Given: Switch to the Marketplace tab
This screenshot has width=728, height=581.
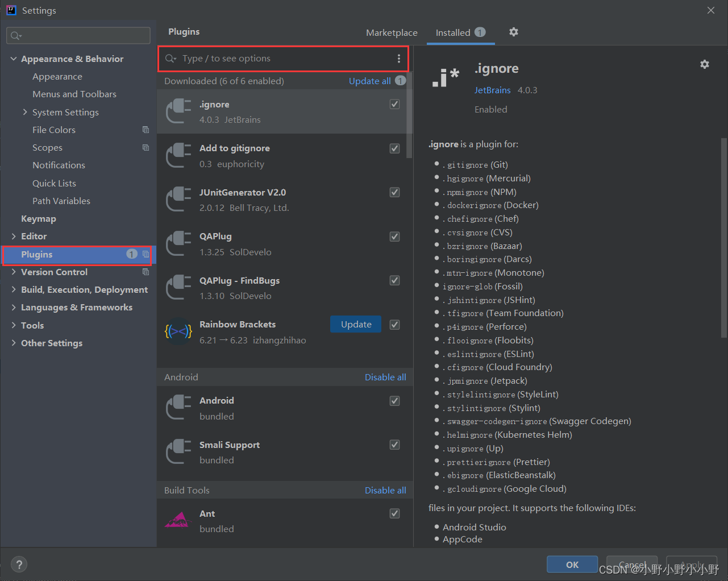Looking at the screenshot, I should point(392,32).
